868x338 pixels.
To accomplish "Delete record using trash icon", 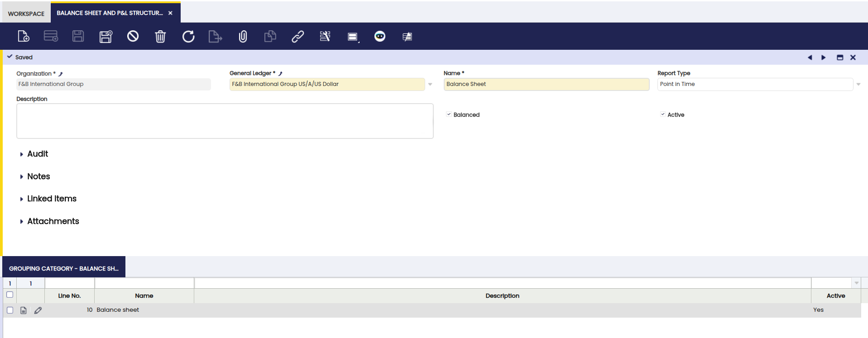I will (160, 36).
